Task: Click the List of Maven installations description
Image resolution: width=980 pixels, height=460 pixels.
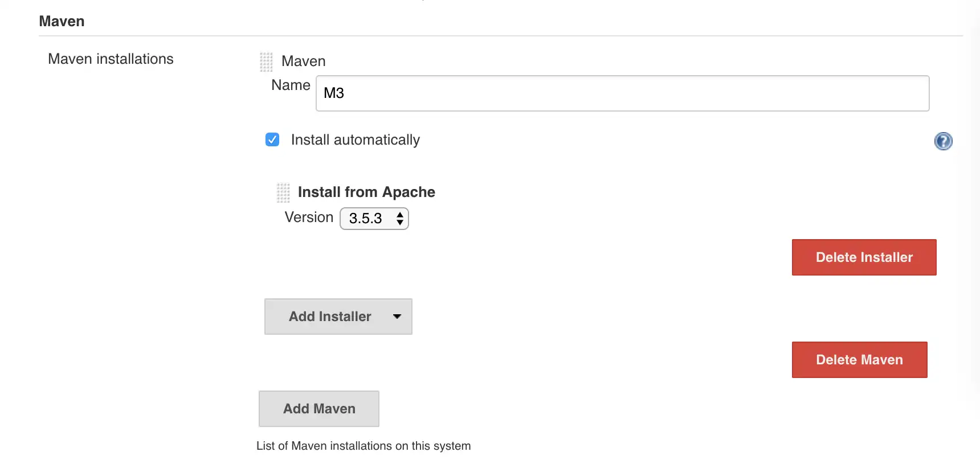Action: click(364, 446)
